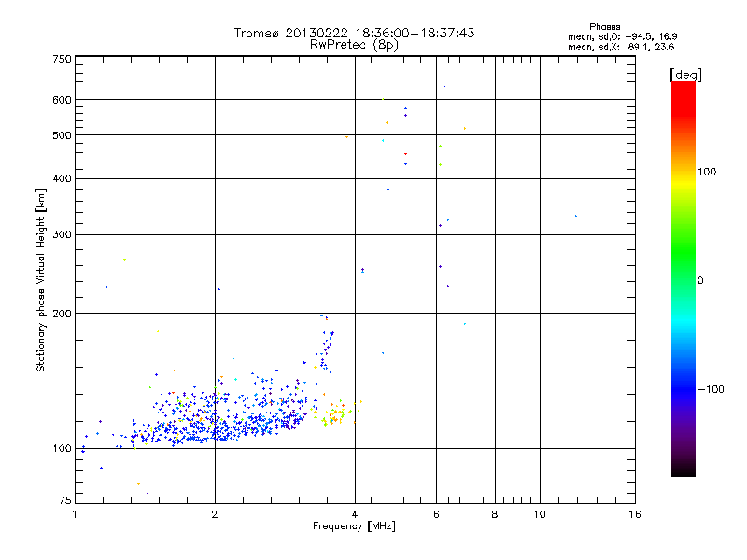This screenshot has width=747, height=560.
Task: Click the black bottom of the colorbar
Action: (684, 469)
